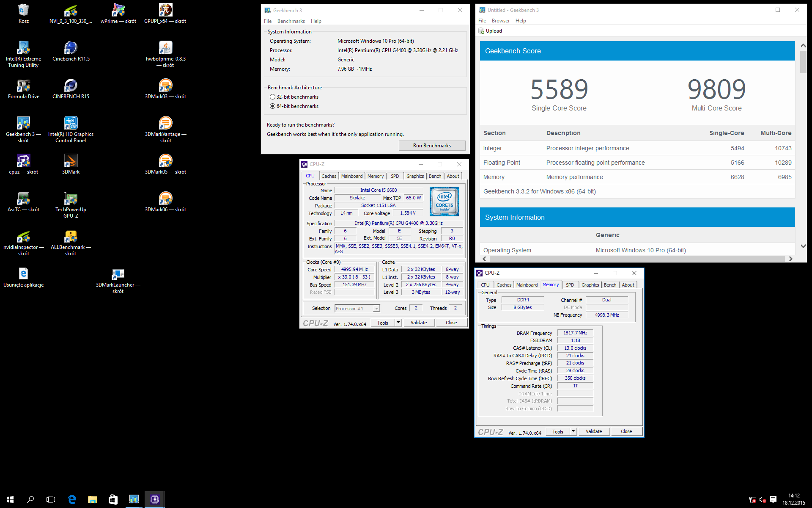Click the vertical scrollbar thumb in Geekbench results
This screenshot has width=812, height=508.
pos(803,62)
